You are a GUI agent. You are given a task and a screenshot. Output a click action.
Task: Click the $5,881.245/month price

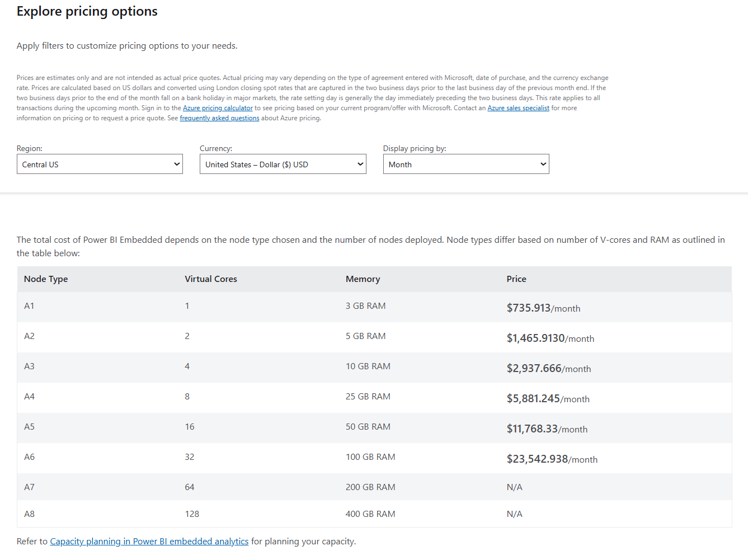point(548,398)
